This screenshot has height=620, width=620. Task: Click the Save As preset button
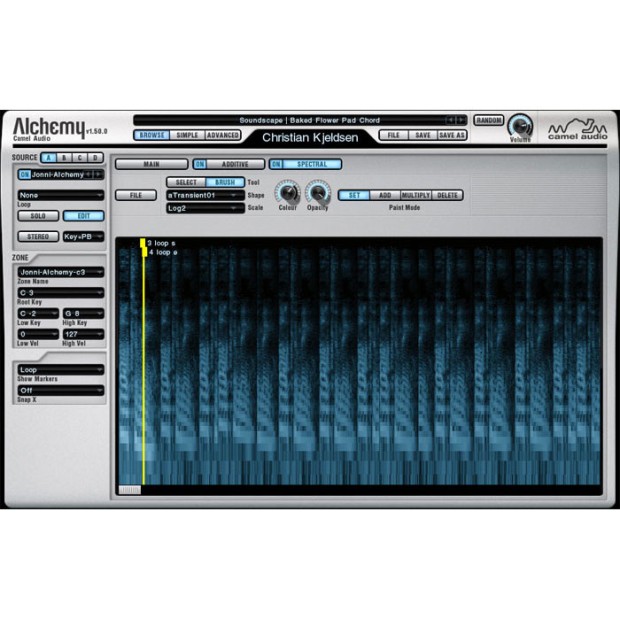point(452,135)
